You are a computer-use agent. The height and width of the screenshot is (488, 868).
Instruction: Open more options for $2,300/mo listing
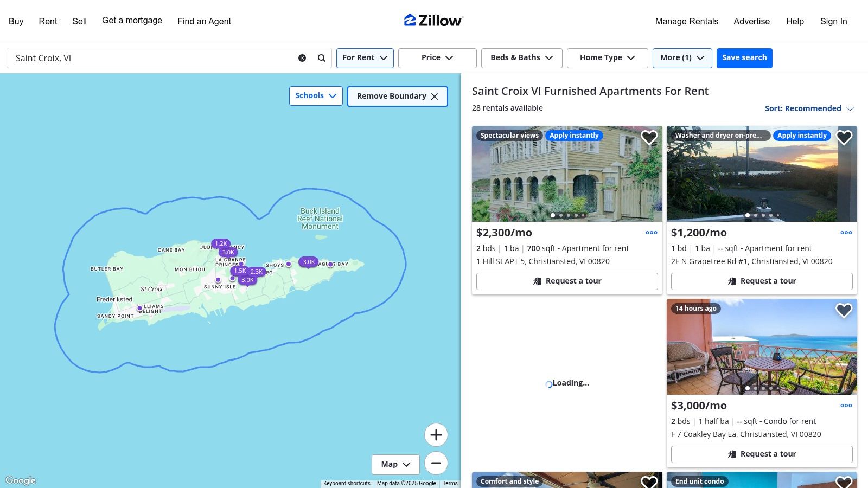coord(652,233)
